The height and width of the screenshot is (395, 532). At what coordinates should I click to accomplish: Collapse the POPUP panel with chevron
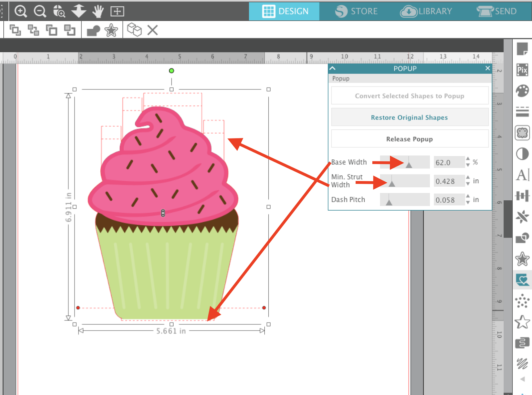point(332,68)
